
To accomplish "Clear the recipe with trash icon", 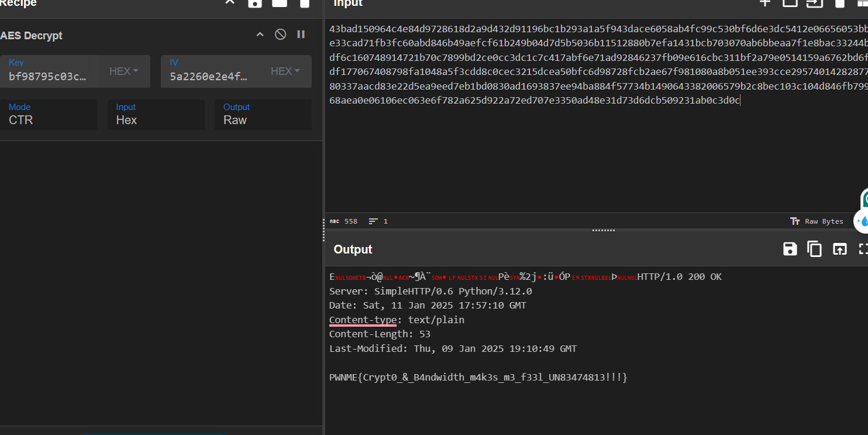I will [304, 3].
